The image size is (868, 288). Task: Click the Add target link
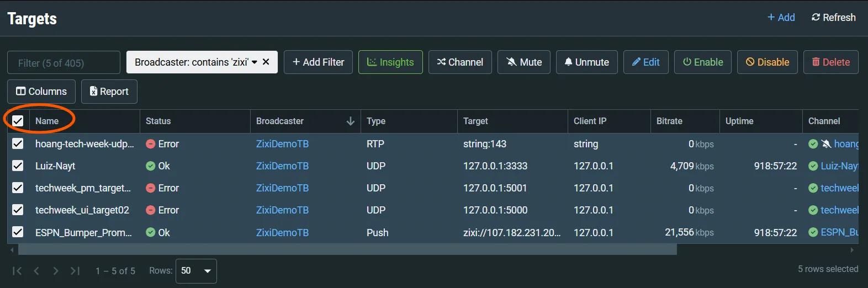[x=781, y=18]
